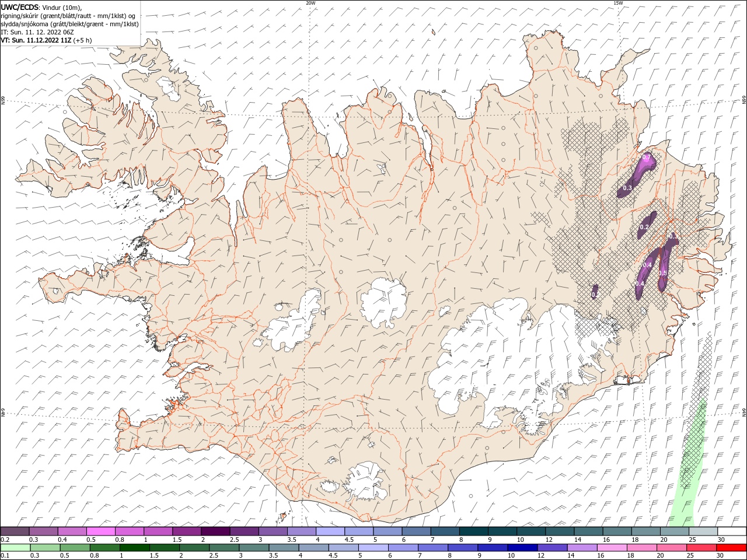The image size is (747, 560).
Task: Click the medium green 0.5 rain legend swatch
Action: [x=75, y=548]
